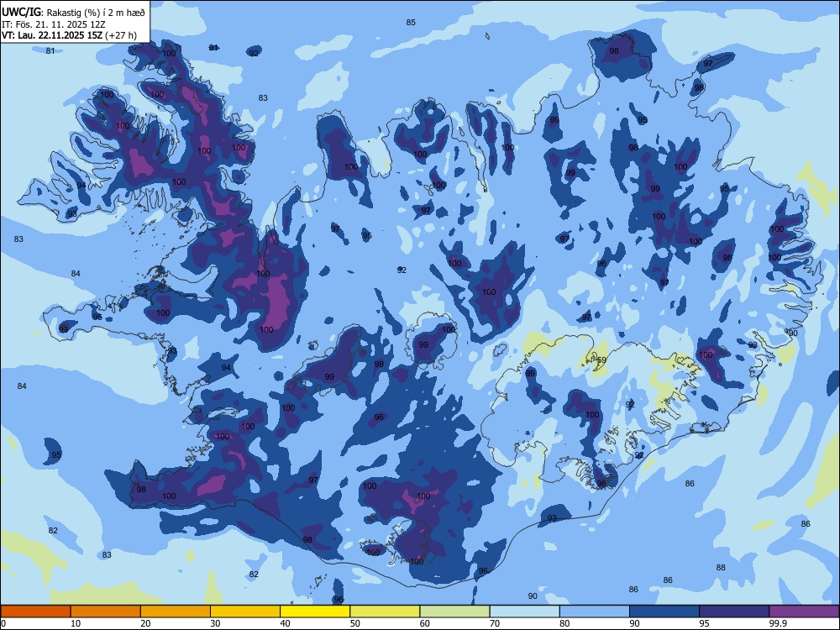Click the pale yellow 50–60 legend swatch
The width and height of the screenshot is (840, 630).
point(386,612)
